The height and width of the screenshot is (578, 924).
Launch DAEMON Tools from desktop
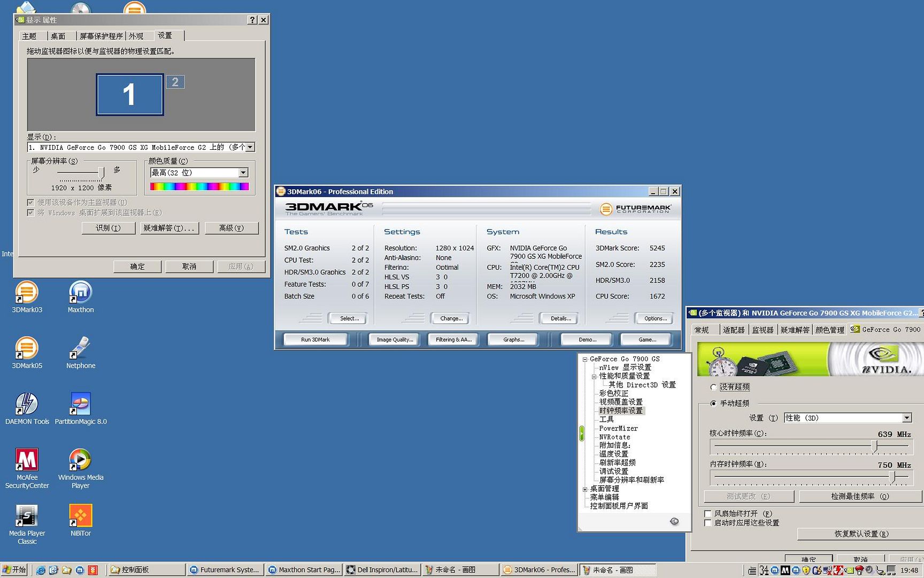pyautogui.click(x=27, y=405)
